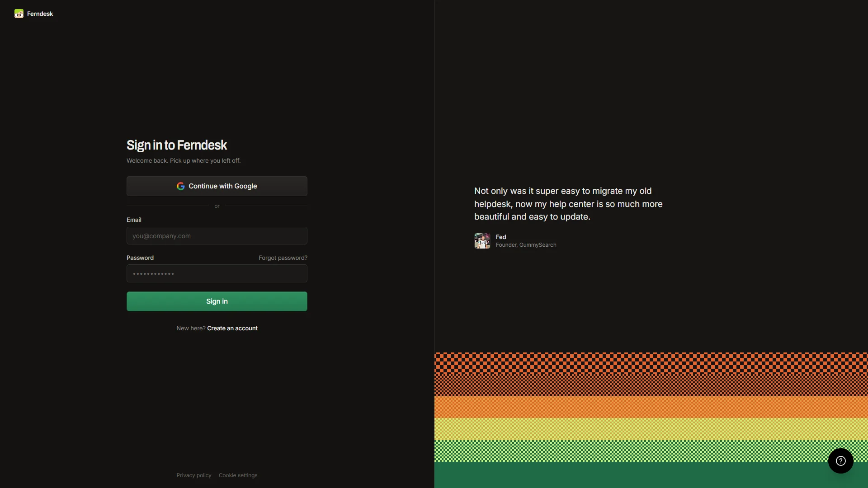
Task: Click the Google logo icon
Action: click(180, 186)
